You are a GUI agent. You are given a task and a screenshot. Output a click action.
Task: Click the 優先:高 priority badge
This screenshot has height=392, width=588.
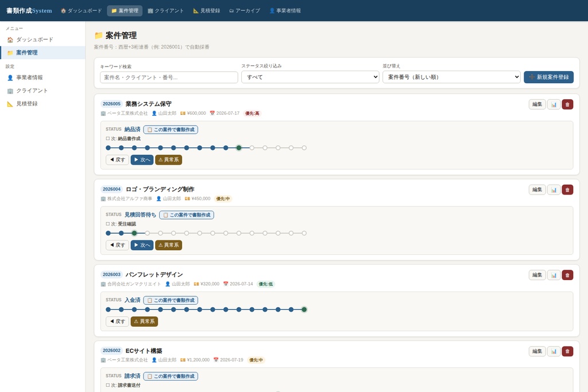252,113
